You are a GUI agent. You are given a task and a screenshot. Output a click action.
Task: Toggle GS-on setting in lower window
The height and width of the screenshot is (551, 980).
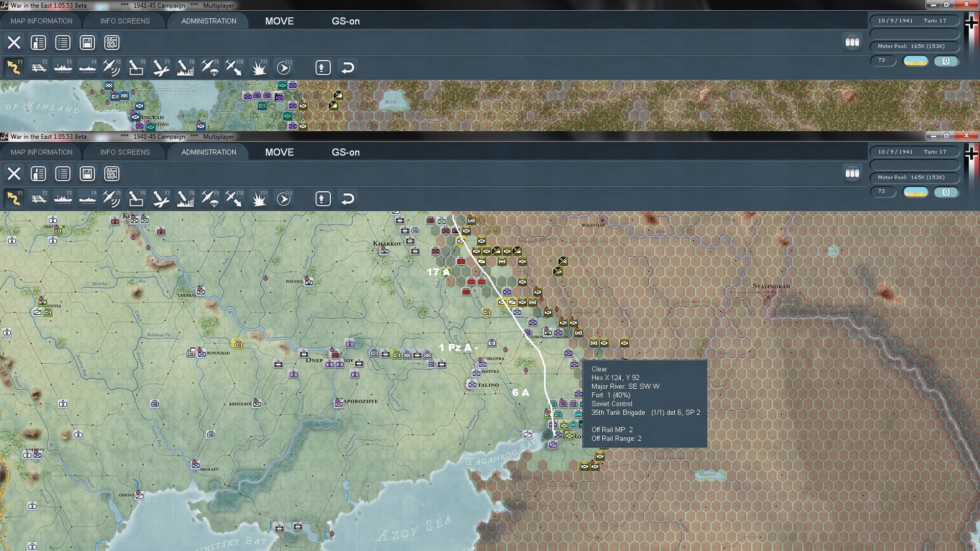[x=346, y=152]
